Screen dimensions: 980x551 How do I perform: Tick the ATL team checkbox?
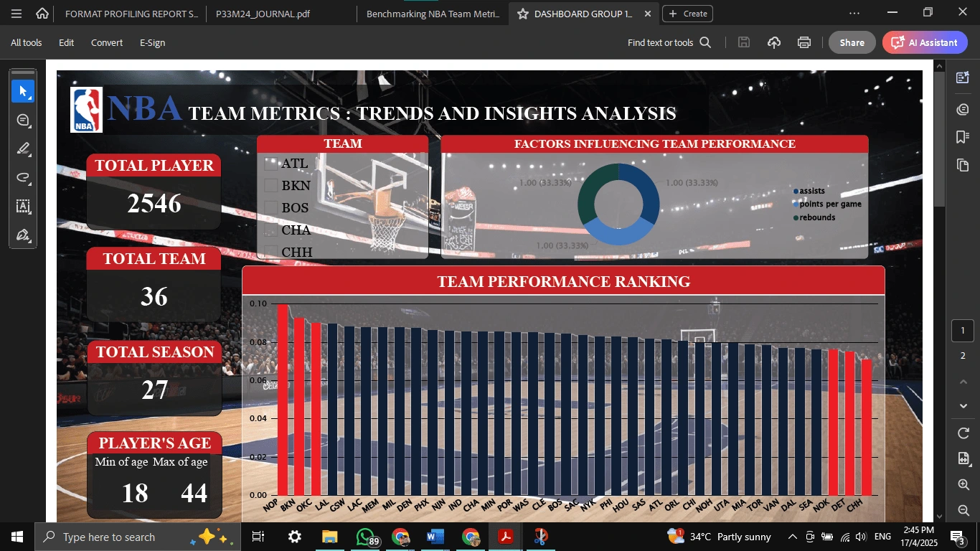click(x=270, y=164)
